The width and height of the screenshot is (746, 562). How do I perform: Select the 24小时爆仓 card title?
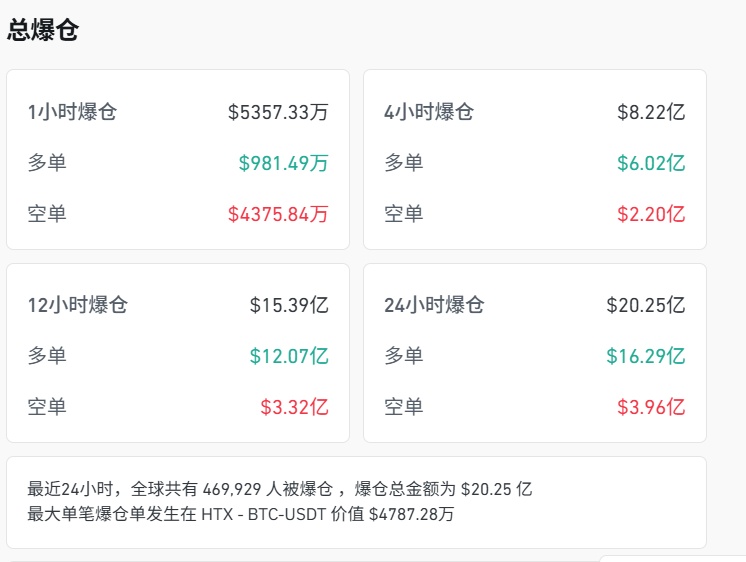click(434, 305)
